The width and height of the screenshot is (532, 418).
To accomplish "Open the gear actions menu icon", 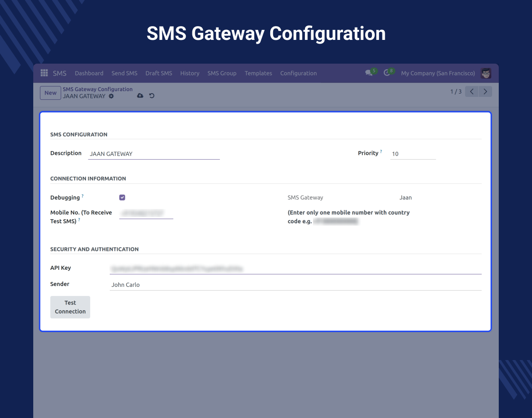I will [111, 96].
